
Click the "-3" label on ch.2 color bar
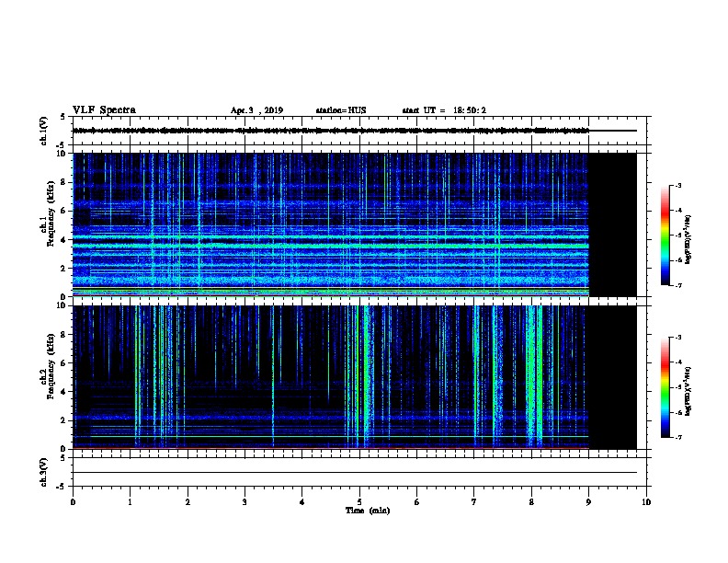click(677, 338)
